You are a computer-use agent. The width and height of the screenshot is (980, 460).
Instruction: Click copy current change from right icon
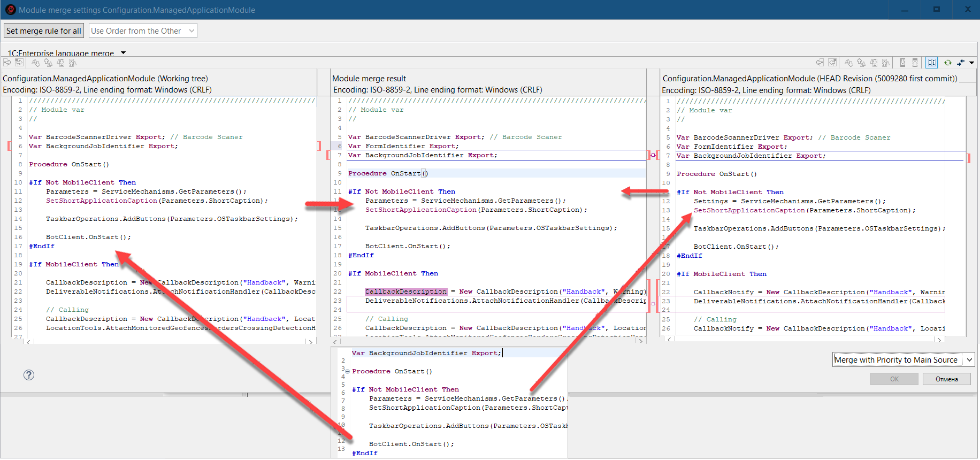coord(820,63)
